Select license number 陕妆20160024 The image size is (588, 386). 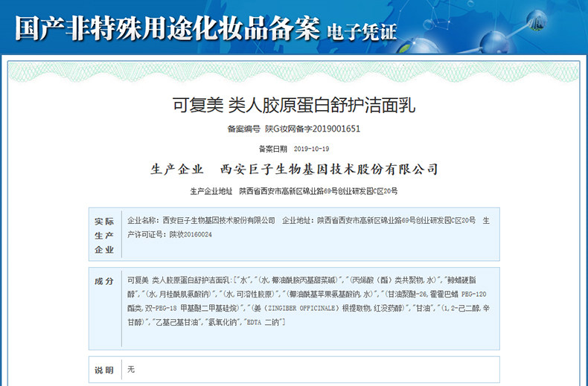point(191,234)
